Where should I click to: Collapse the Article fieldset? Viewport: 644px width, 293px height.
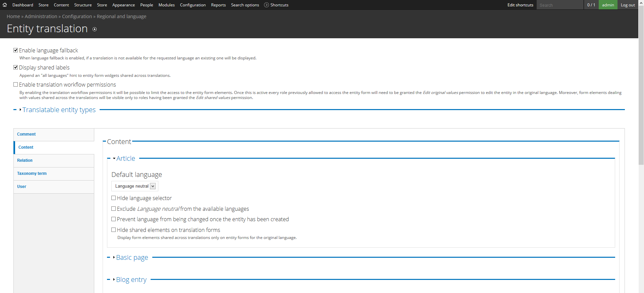click(125, 158)
